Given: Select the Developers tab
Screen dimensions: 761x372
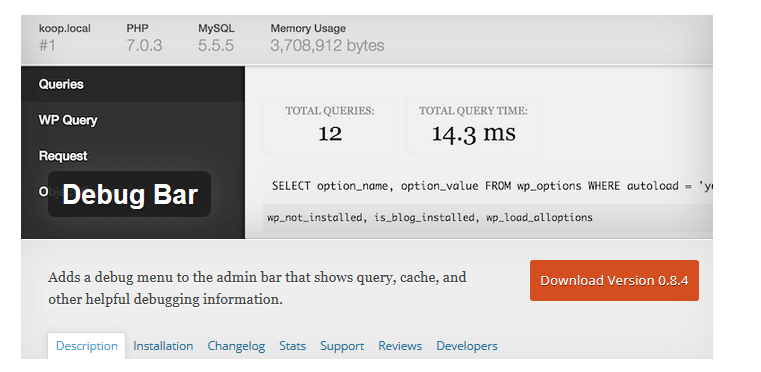Looking at the screenshot, I should pos(467,346).
